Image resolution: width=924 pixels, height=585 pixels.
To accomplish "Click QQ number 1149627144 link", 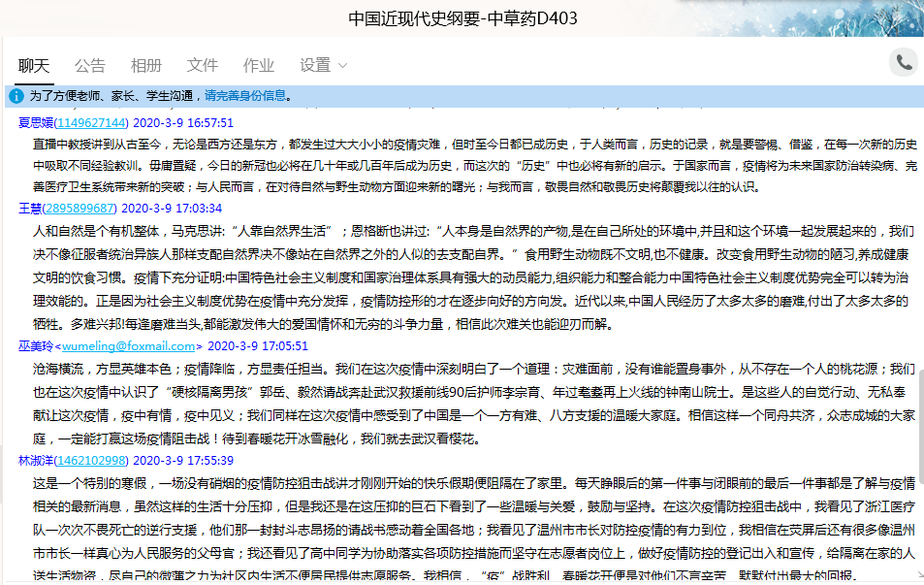I will pyautogui.click(x=91, y=123).
